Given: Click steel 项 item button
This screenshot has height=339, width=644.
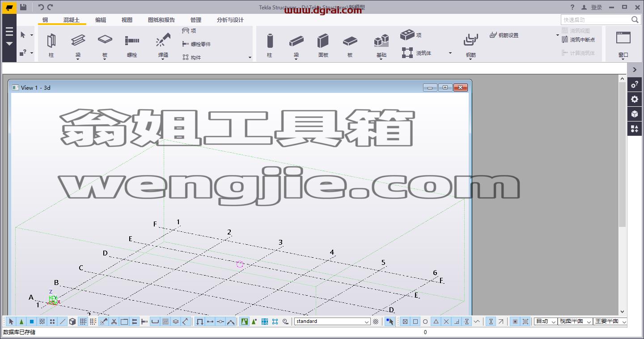Looking at the screenshot, I should pyautogui.click(x=189, y=30).
